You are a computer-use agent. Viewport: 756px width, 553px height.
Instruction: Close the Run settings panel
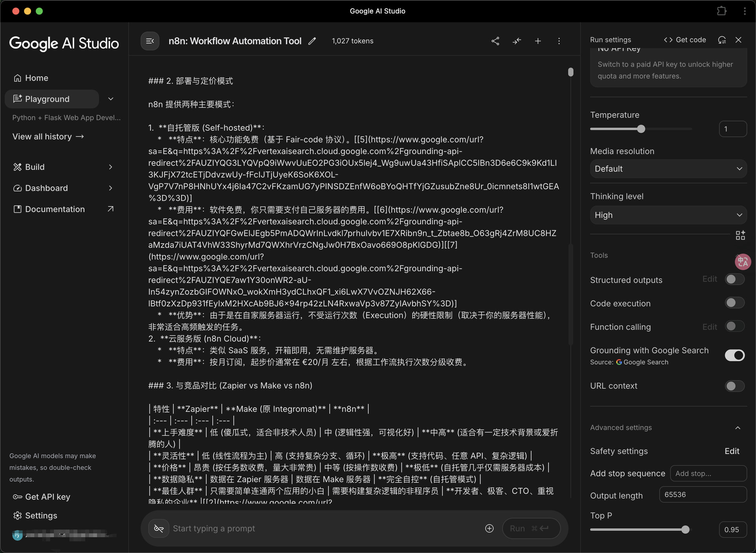coord(739,40)
